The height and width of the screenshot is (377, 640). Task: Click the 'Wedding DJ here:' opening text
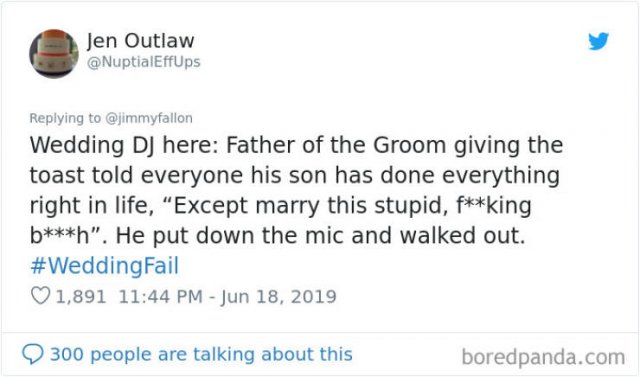pyautogui.click(x=124, y=145)
